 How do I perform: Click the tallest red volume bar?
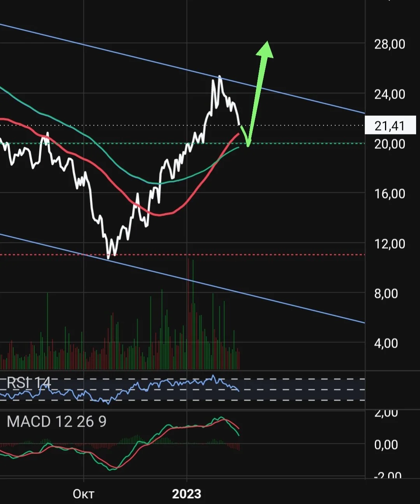(x=188, y=313)
